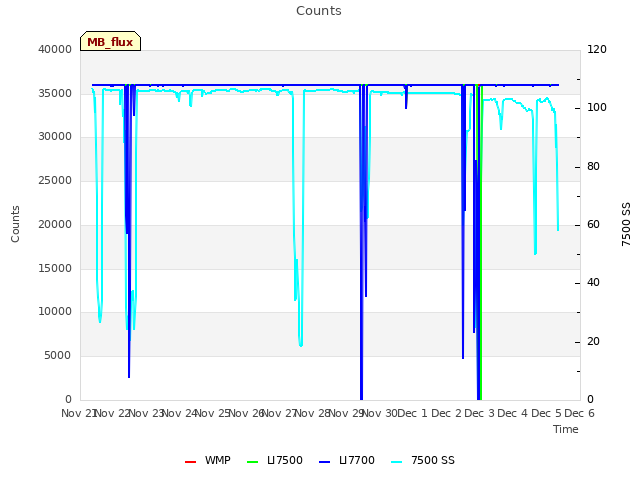Click the cyan dip near Nov 27
Image resolution: width=640 pixels, height=480 pixels.
point(299,220)
